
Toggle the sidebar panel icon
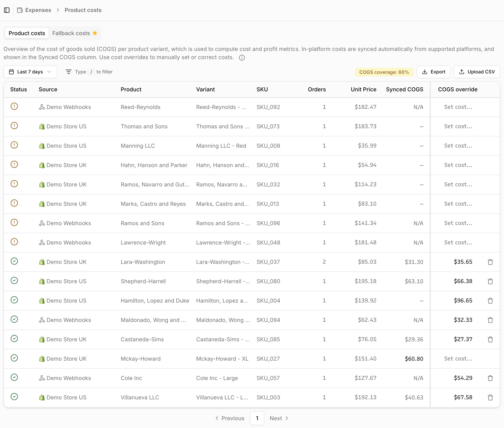pyautogui.click(x=7, y=10)
